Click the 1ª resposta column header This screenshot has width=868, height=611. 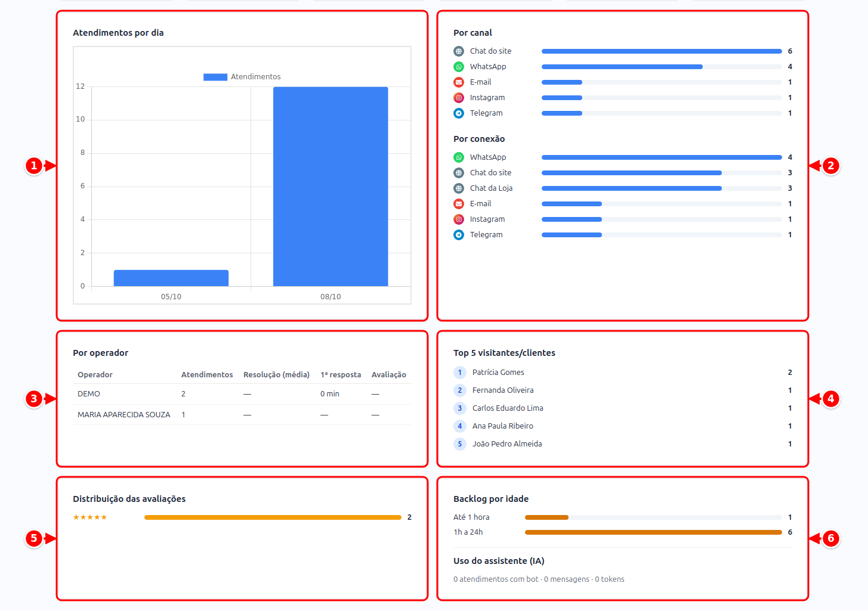click(x=341, y=375)
